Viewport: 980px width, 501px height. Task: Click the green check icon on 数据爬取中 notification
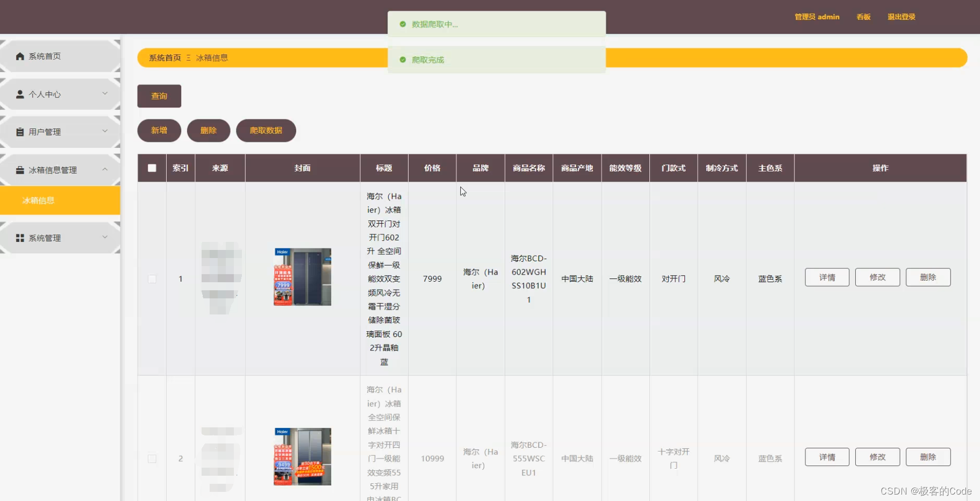coord(403,24)
